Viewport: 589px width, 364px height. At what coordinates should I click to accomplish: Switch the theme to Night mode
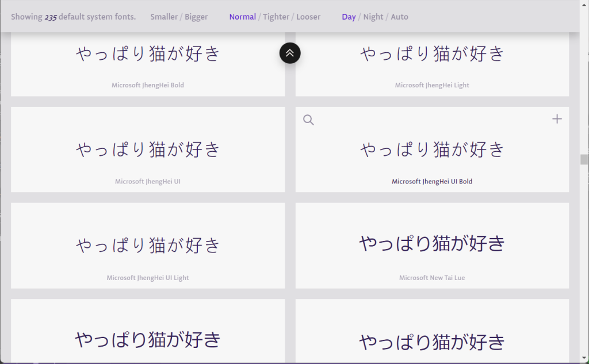[373, 17]
